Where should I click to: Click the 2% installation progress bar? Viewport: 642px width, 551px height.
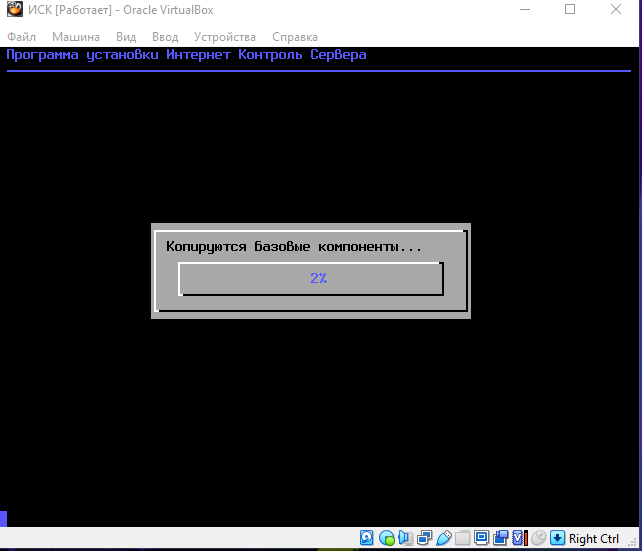tap(311, 279)
